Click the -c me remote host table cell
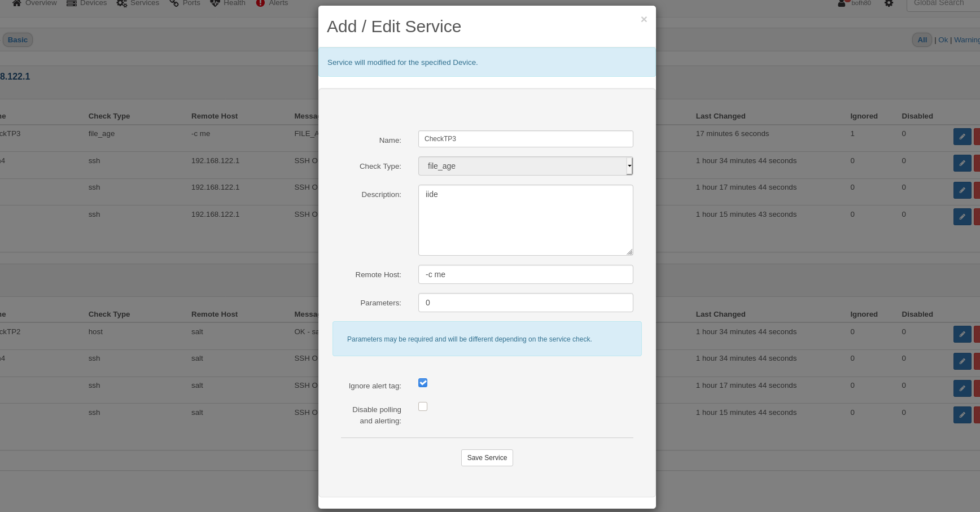 coord(200,134)
